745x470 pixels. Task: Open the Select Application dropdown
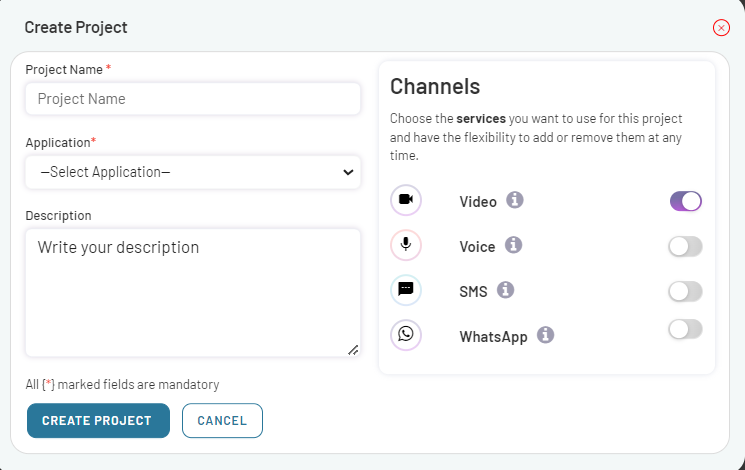193,172
